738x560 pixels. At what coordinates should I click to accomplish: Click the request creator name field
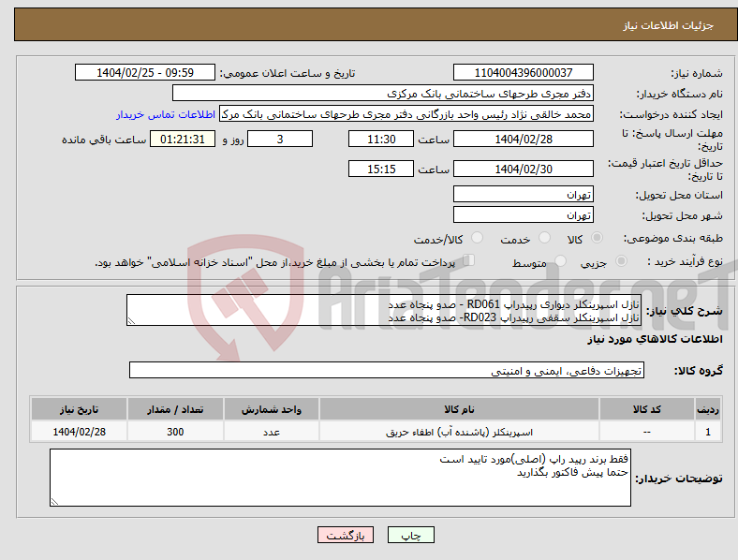click(406, 114)
